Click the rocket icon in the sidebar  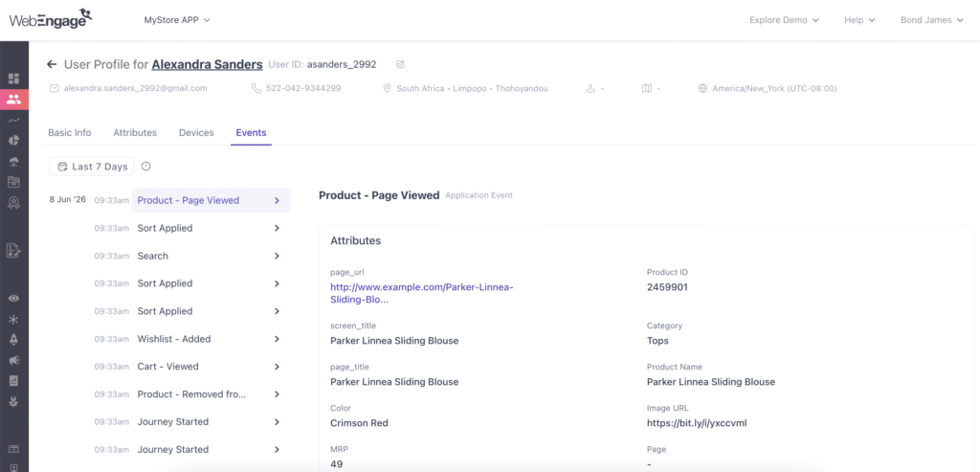pyautogui.click(x=13, y=340)
